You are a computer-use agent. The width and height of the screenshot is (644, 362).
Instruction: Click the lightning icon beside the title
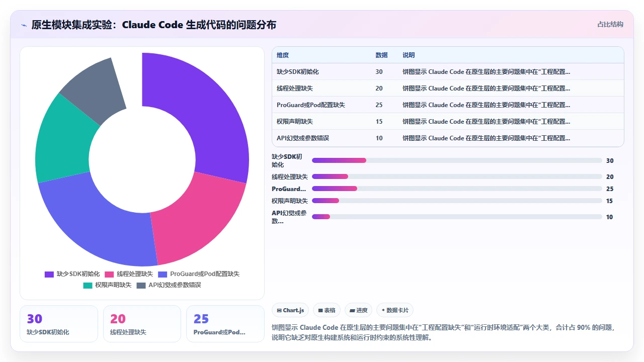pyautogui.click(x=24, y=25)
